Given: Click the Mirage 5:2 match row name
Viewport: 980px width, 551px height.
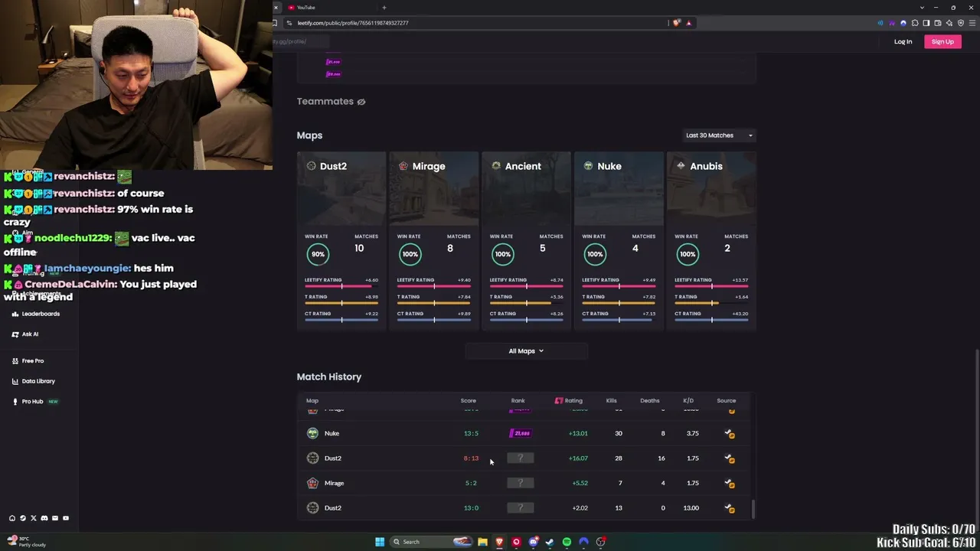Looking at the screenshot, I should [335, 484].
